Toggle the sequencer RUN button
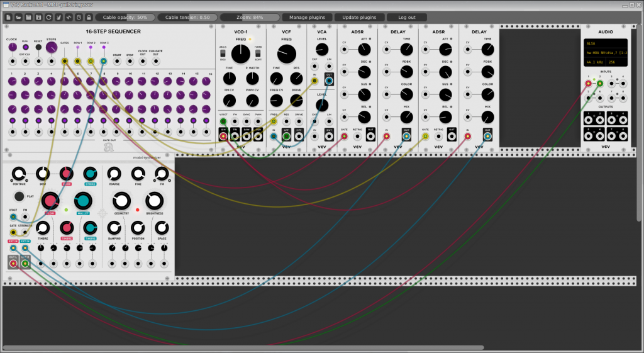 tap(25, 47)
